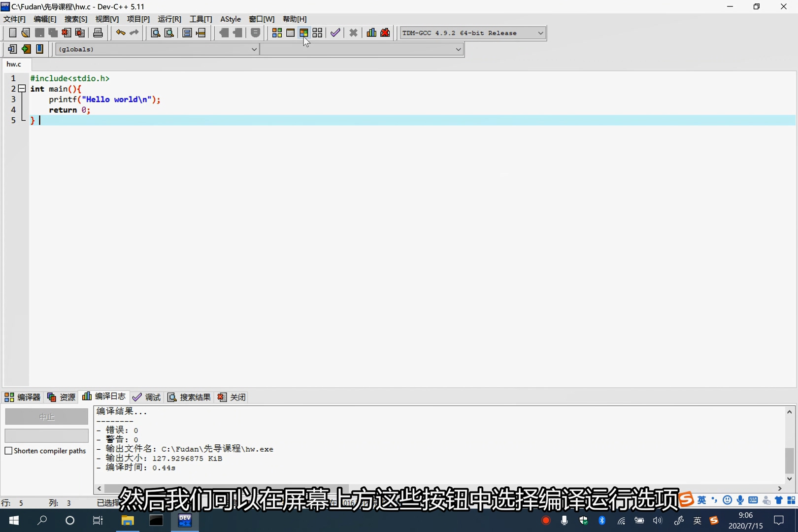Click the Close All files toolbar icon

80,33
